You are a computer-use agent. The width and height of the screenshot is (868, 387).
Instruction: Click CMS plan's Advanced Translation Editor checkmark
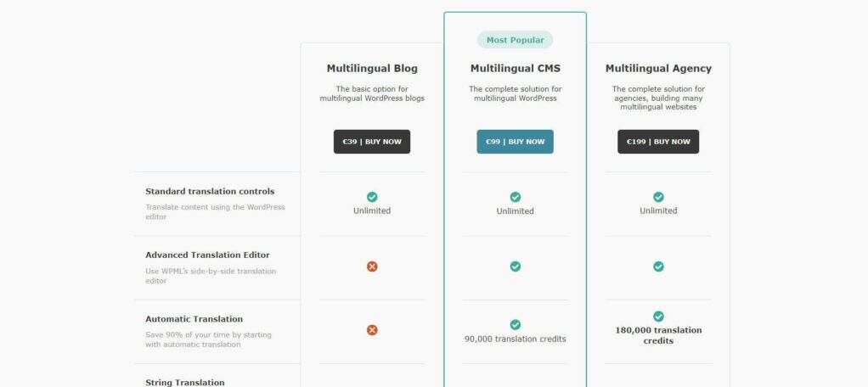[x=515, y=266]
